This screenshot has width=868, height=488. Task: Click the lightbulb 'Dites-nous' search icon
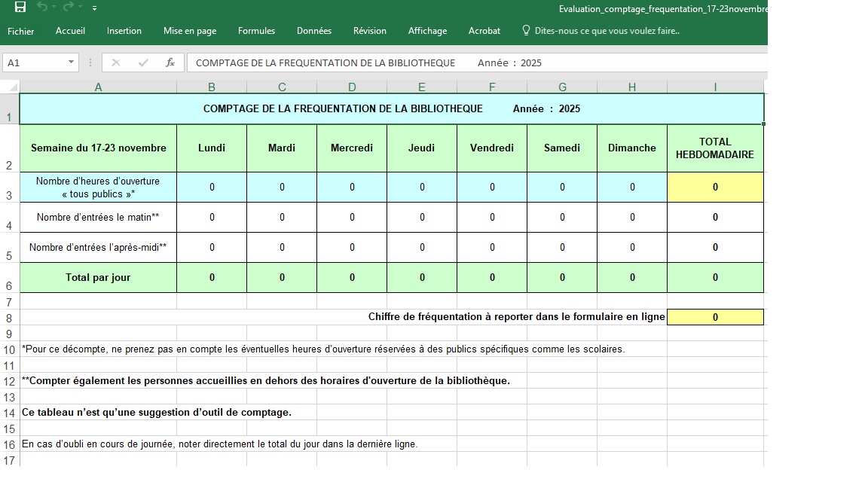[527, 31]
